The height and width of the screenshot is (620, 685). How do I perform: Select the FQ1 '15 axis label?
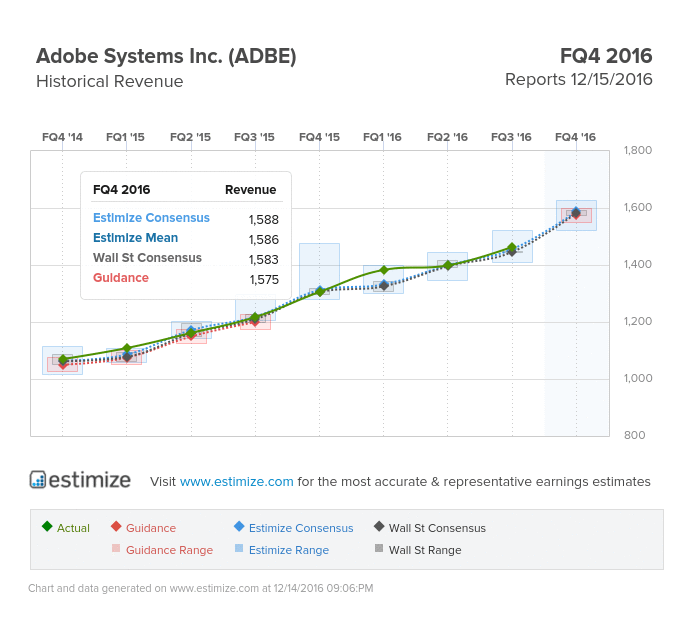pyautogui.click(x=125, y=137)
